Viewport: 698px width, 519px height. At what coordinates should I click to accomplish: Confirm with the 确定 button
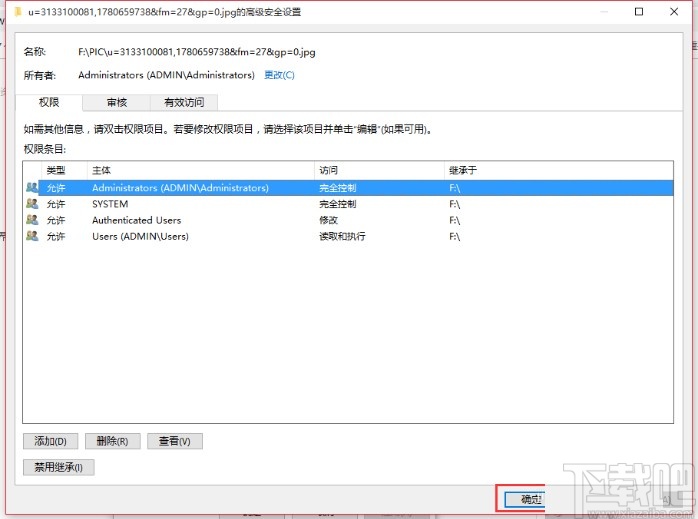pyautogui.click(x=525, y=499)
